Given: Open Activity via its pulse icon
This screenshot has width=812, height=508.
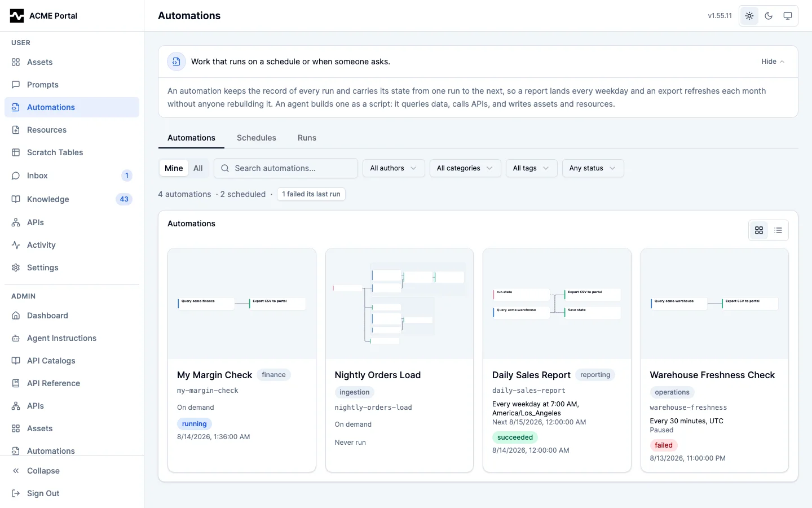Looking at the screenshot, I should [16, 245].
